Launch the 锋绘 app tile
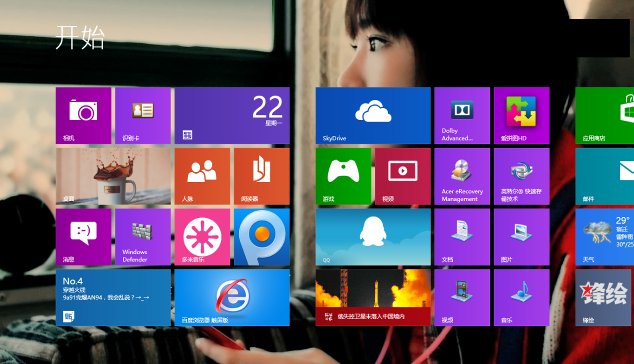Image resolution: width=634 pixels, height=364 pixels. 603,297
